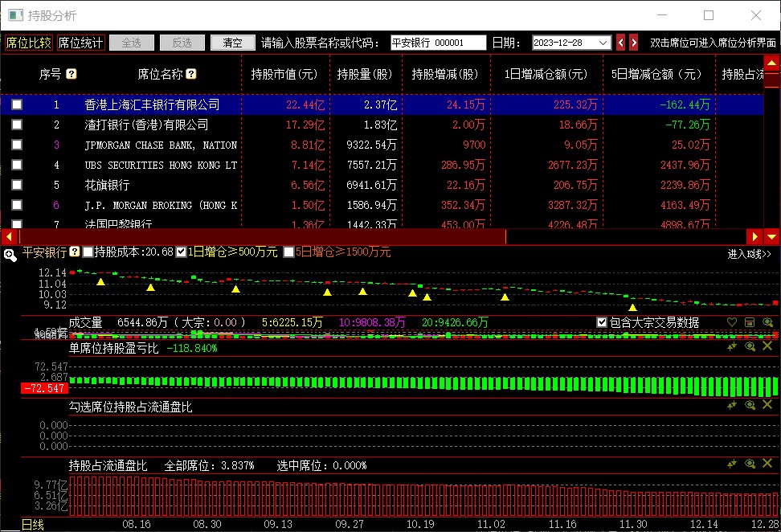
Task: Close the 单席位持股盈亏比 indicator panel
Action: (767, 346)
